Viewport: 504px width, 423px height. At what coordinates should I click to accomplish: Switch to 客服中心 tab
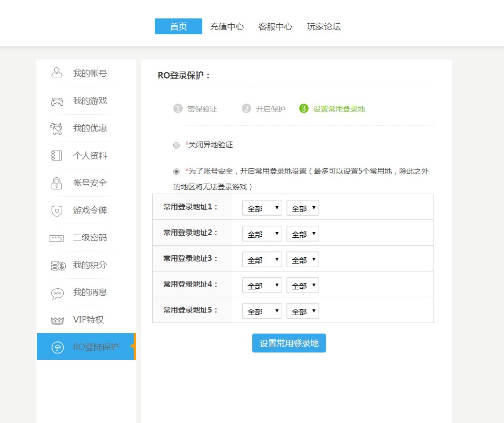click(x=275, y=26)
